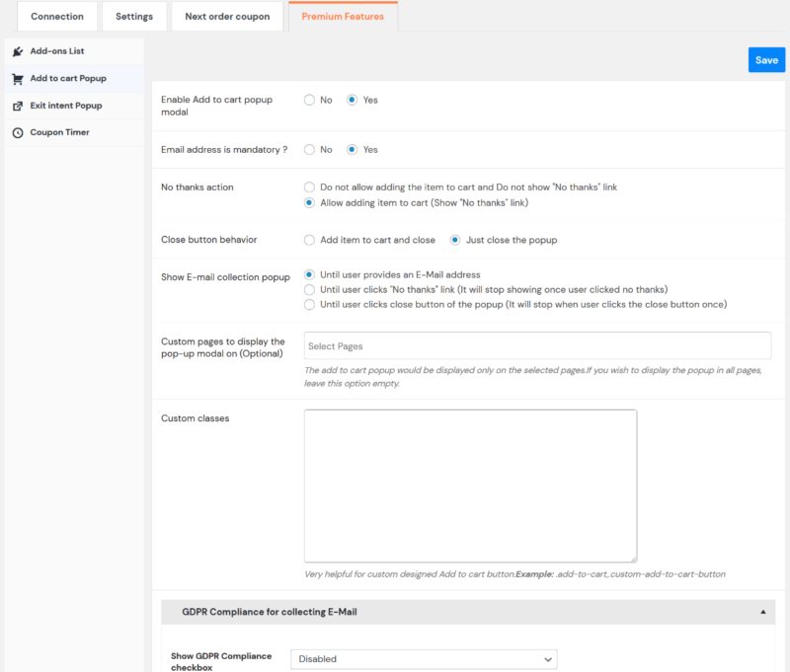This screenshot has height=672, width=790.
Task: Select 'Just close the popup' behavior
Action: (x=455, y=240)
